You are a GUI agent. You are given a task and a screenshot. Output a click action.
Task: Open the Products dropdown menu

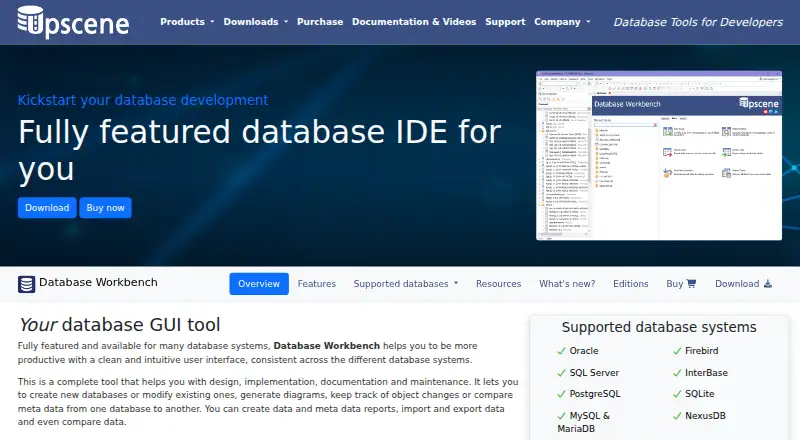187,22
